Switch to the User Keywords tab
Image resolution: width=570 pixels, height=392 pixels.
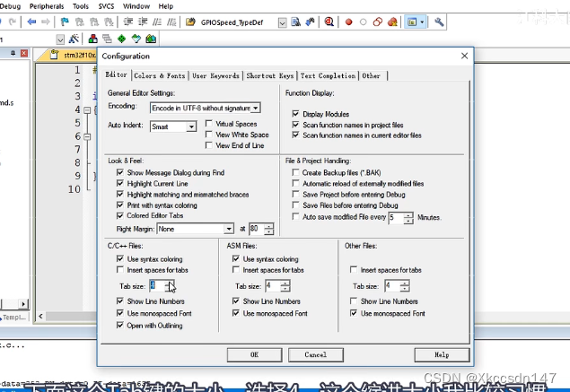[215, 75]
